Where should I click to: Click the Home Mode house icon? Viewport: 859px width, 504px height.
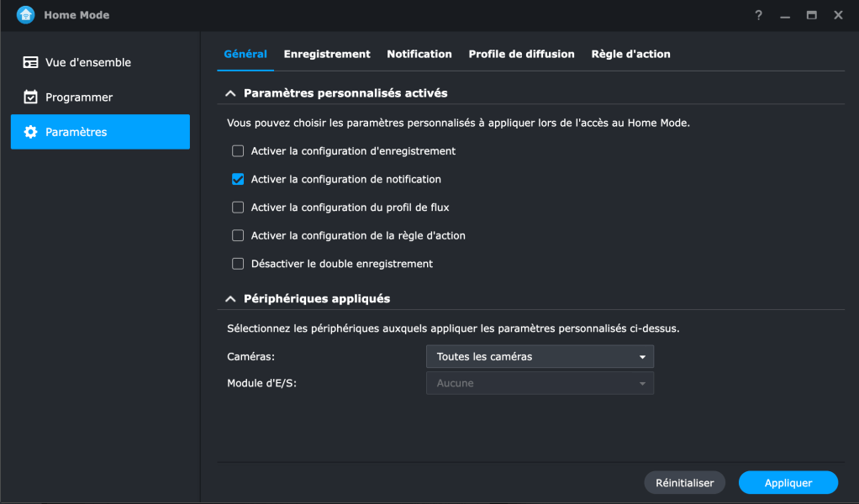(x=25, y=15)
